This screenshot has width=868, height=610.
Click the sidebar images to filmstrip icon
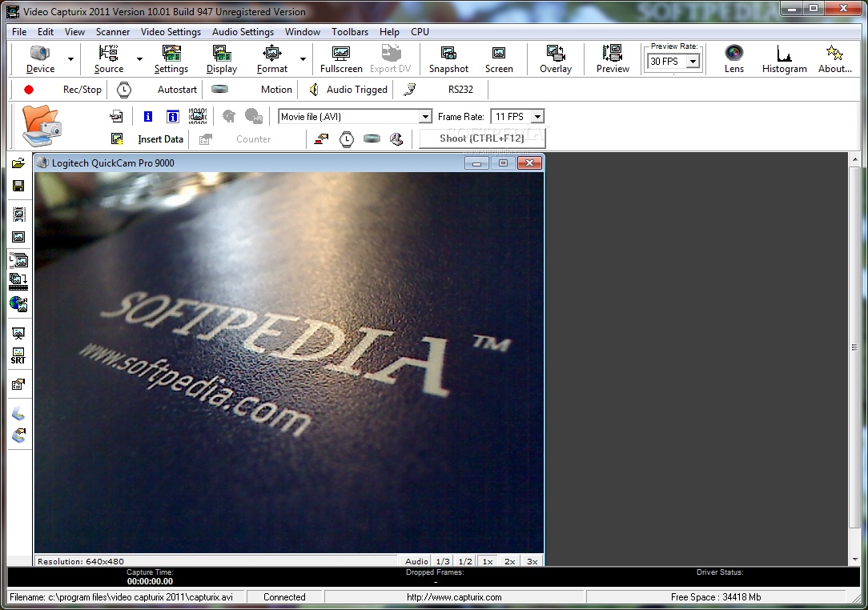[x=18, y=281]
